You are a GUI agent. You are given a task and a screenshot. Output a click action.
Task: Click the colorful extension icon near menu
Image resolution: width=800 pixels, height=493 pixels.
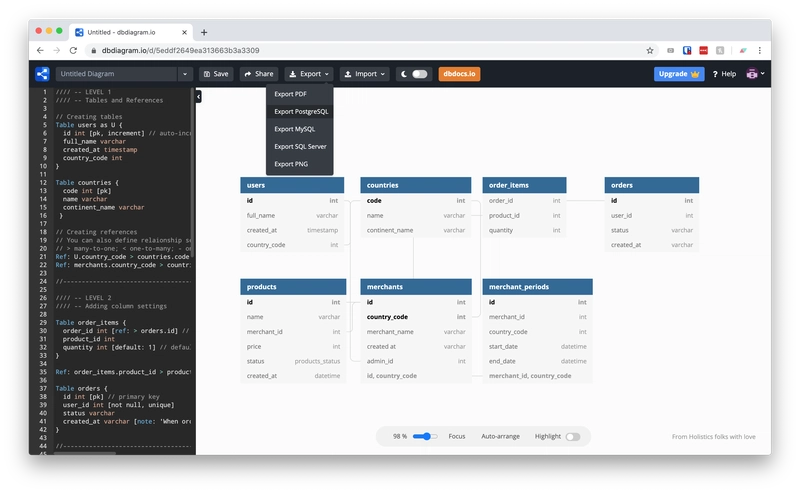coord(743,51)
